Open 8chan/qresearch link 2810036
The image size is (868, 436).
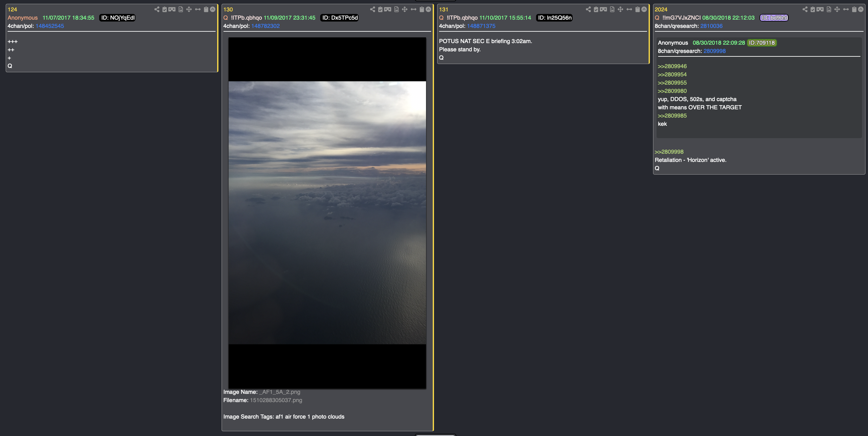point(711,26)
